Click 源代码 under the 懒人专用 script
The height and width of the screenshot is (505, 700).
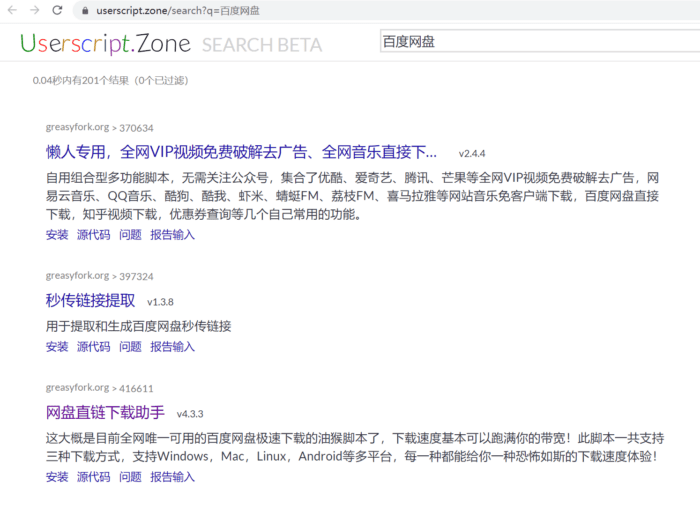tap(93, 235)
